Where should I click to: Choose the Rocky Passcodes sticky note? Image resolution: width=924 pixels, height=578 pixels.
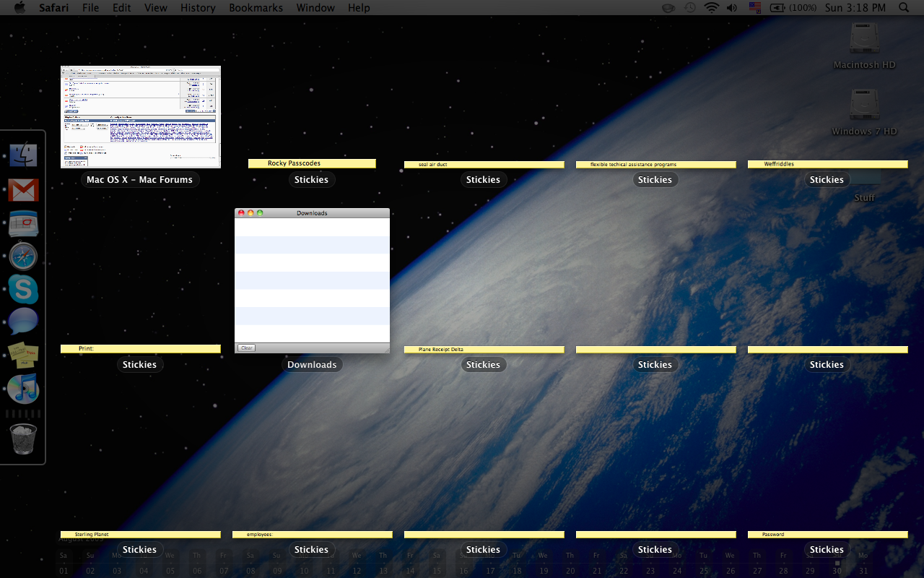pos(312,164)
